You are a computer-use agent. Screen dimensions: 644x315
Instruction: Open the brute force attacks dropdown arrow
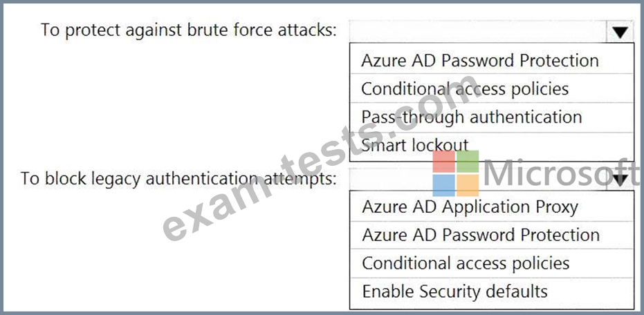pyautogui.click(x=620, y=32)
